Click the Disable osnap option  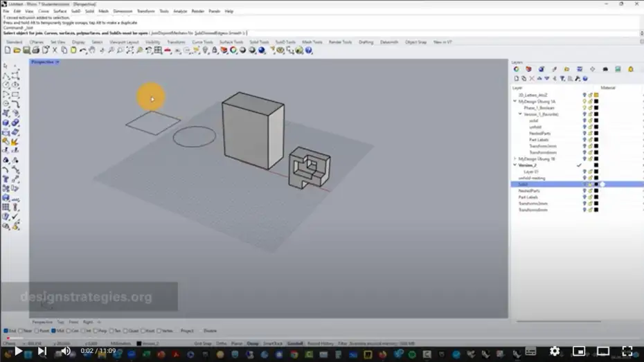pyautogui.click(x=210, y=330)
